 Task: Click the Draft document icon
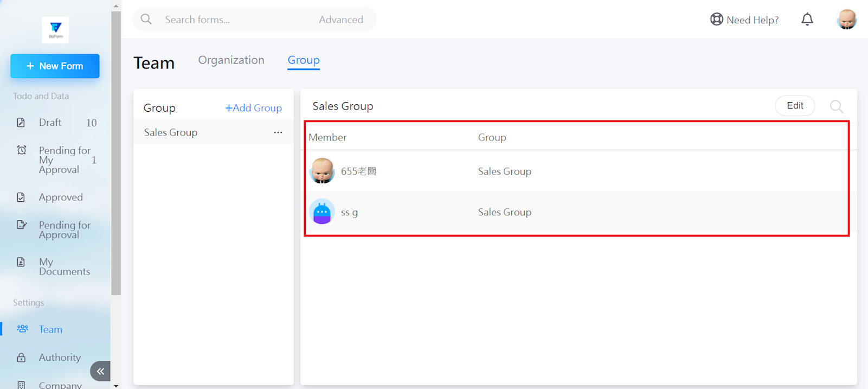[x=21, y=123]
